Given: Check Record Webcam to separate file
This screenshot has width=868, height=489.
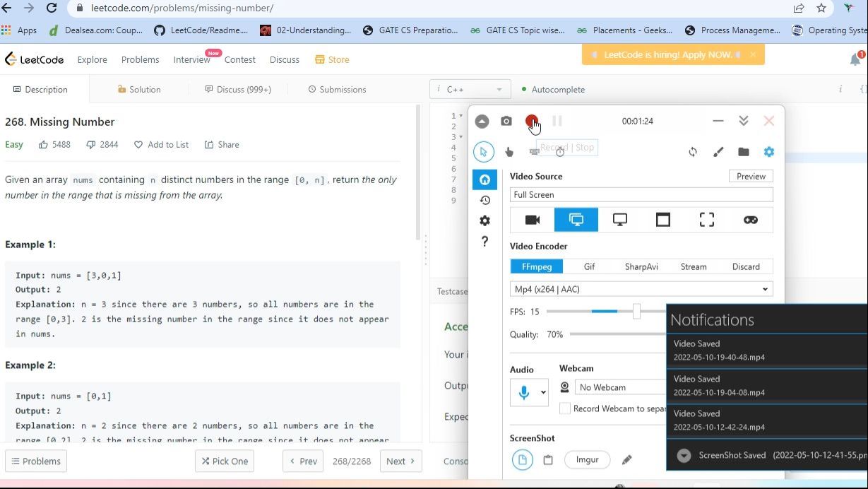Looking at the screenshot, I should (565, 408).
